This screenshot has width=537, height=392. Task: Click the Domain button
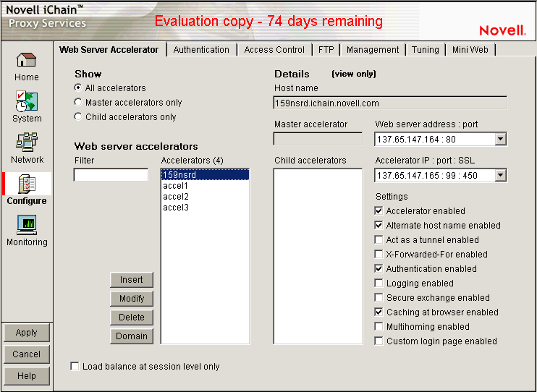pyautogui.click(x=132, y=336)
